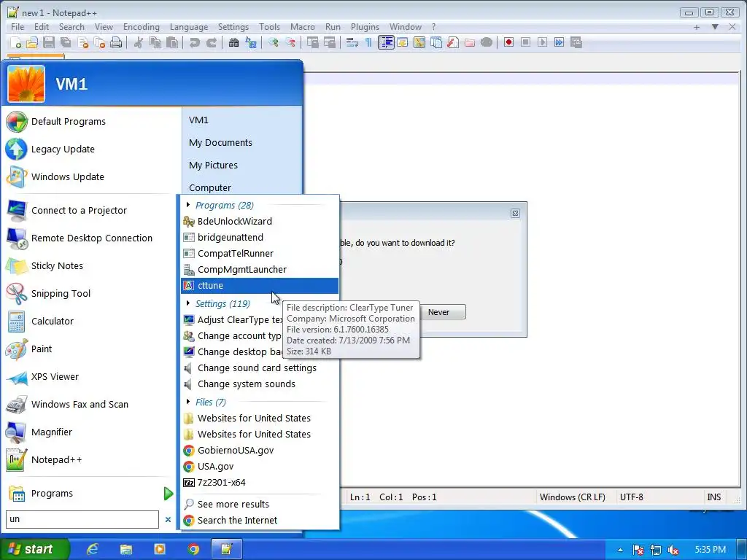Click the Open file toolbar icon
Image resolution: width=747 pixels, height=560 pixels.
coord(32,43)
